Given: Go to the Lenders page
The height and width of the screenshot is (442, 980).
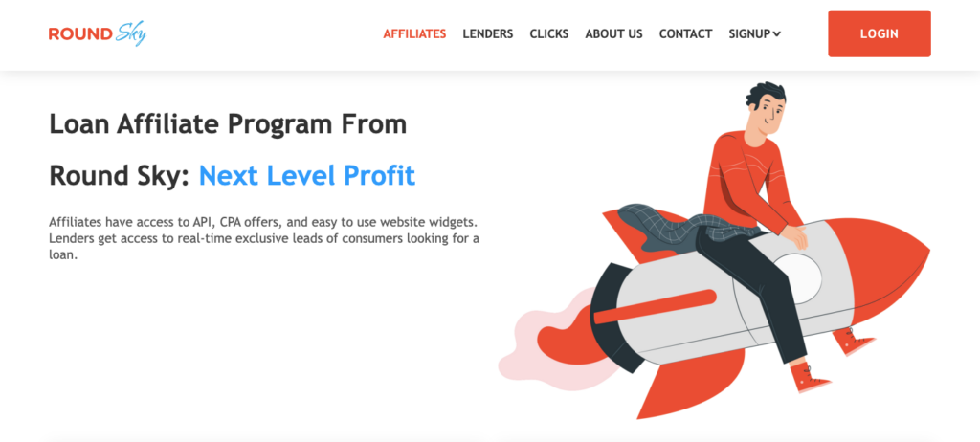Looking at the screenshot, I should pyautogui.click(x=487, y=33).
